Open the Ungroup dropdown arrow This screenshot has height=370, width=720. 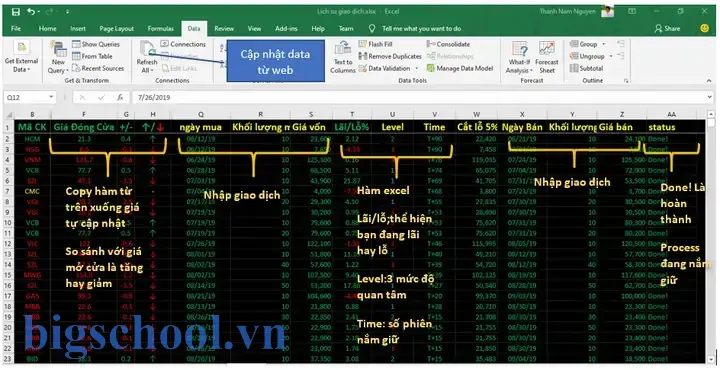(x=611, y=56)
